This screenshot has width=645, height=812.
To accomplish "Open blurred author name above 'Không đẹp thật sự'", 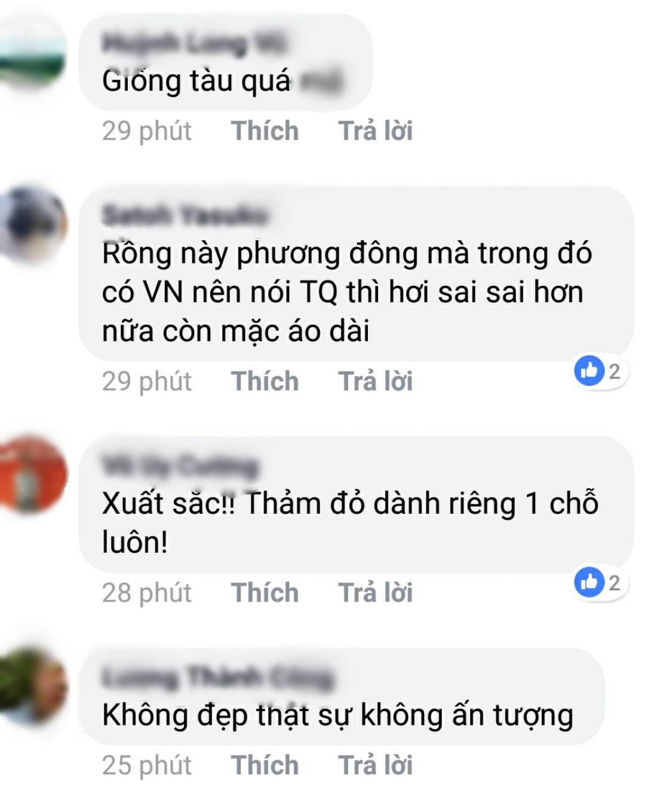I will 217,677.
